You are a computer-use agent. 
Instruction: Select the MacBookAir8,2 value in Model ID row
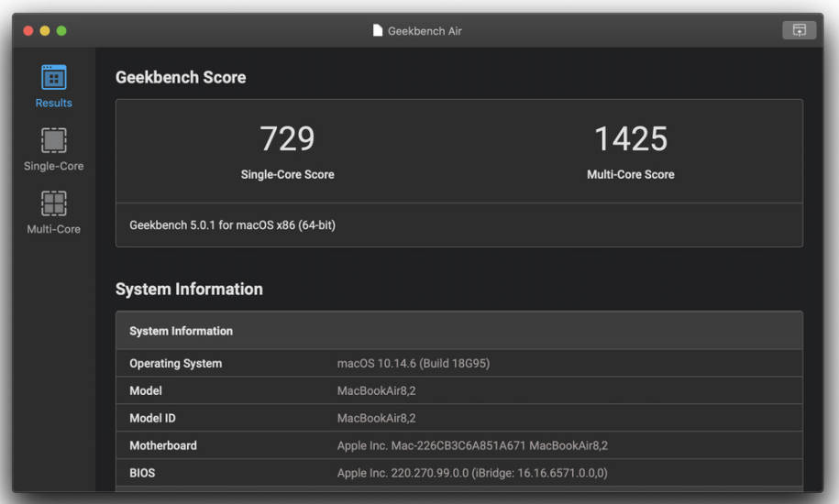click(376, 418)
